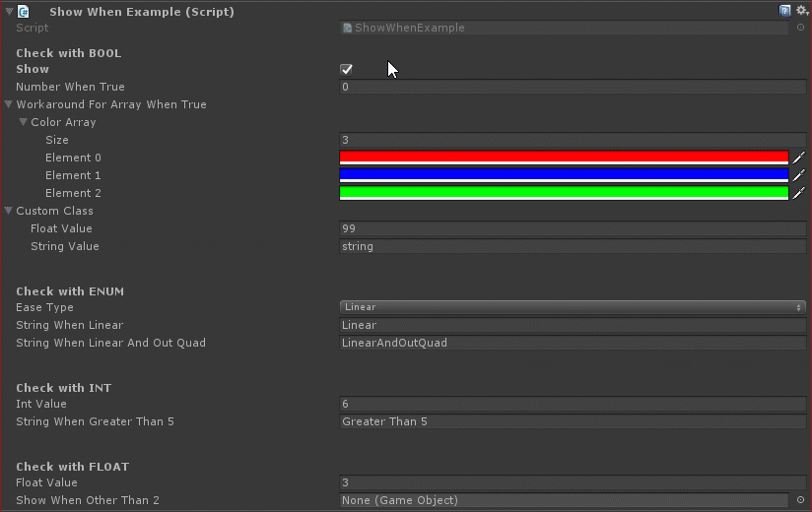The image size is (812, 512).
Task: Open the component help reference icon
Action: point(785,11)
